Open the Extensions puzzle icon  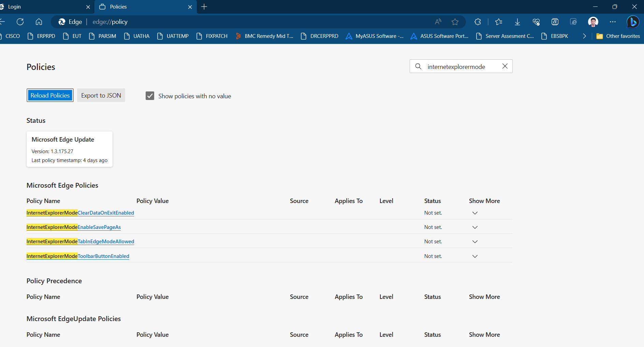(x=478, y=22)
